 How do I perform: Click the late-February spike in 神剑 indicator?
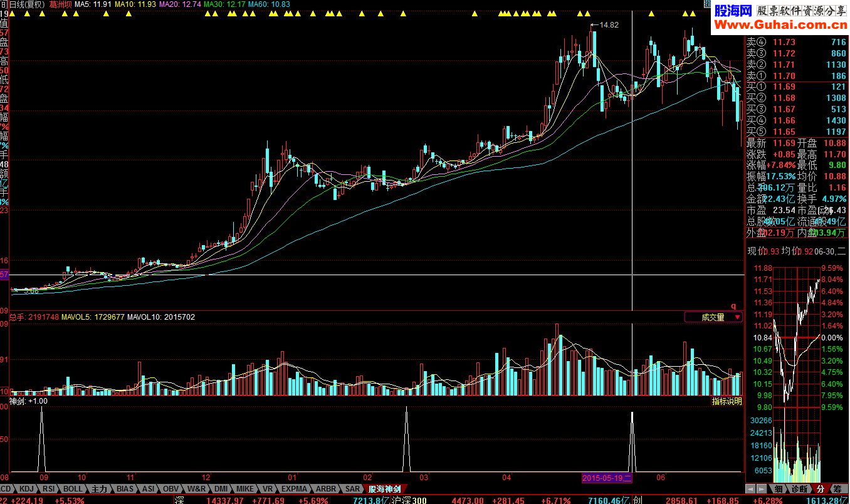tap(406, 439)
